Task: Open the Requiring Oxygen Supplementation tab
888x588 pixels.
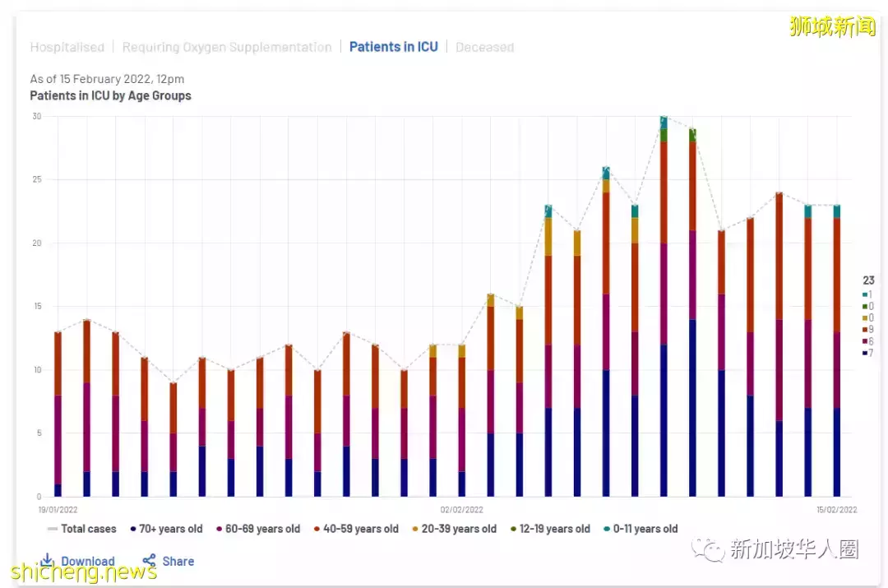Action: (227, 47)
